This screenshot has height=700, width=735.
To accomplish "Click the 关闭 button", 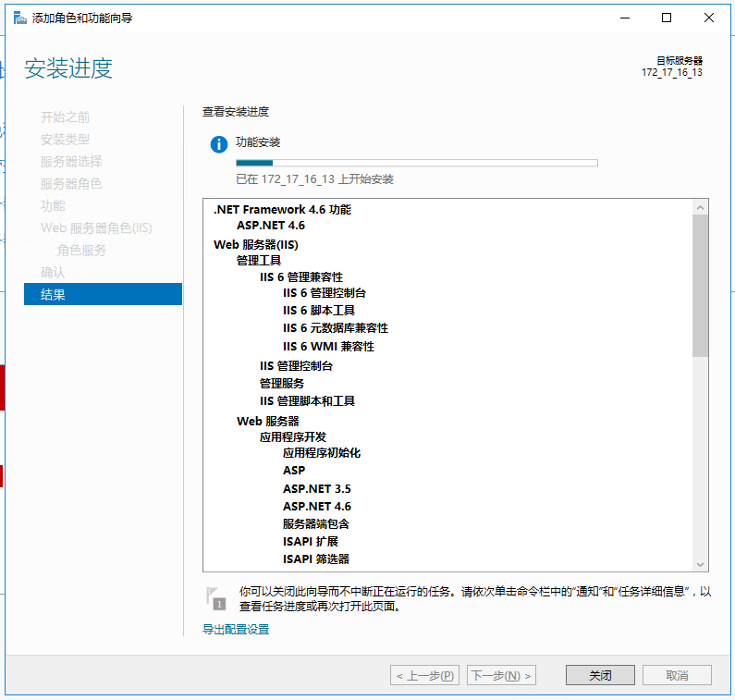I will (600, 675).
